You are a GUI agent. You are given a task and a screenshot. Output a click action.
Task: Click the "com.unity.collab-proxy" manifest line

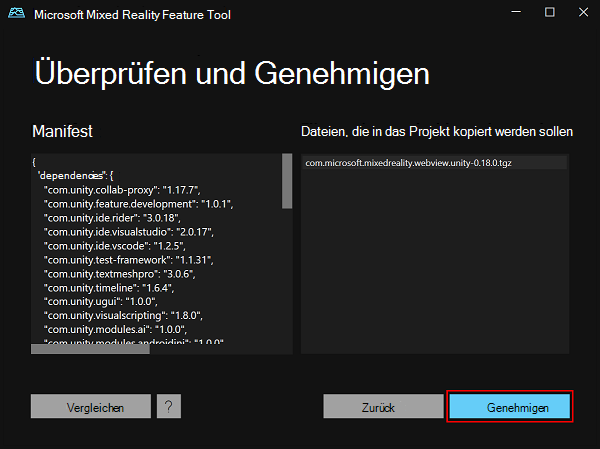pos(122,190)
